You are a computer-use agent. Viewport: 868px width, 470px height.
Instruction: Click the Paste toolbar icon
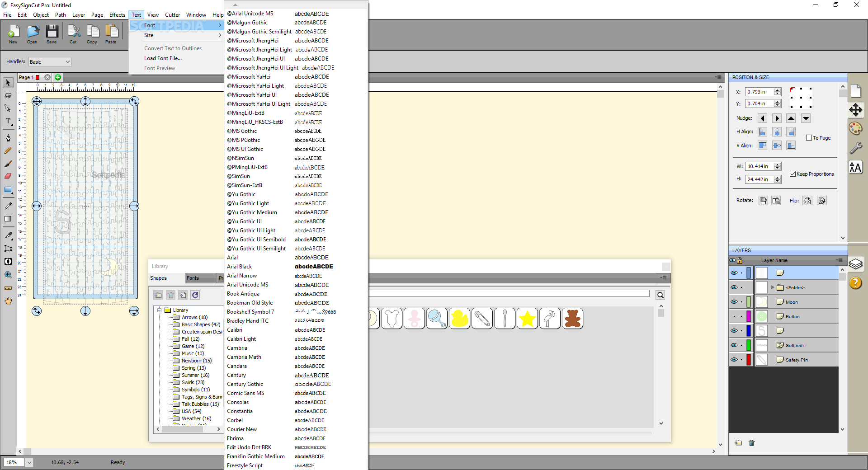(111, 34)
